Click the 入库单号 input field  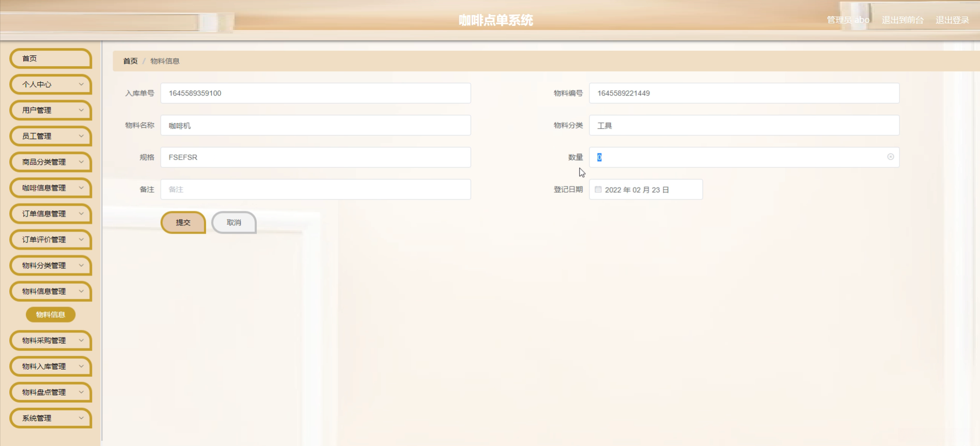coord(316,93)
